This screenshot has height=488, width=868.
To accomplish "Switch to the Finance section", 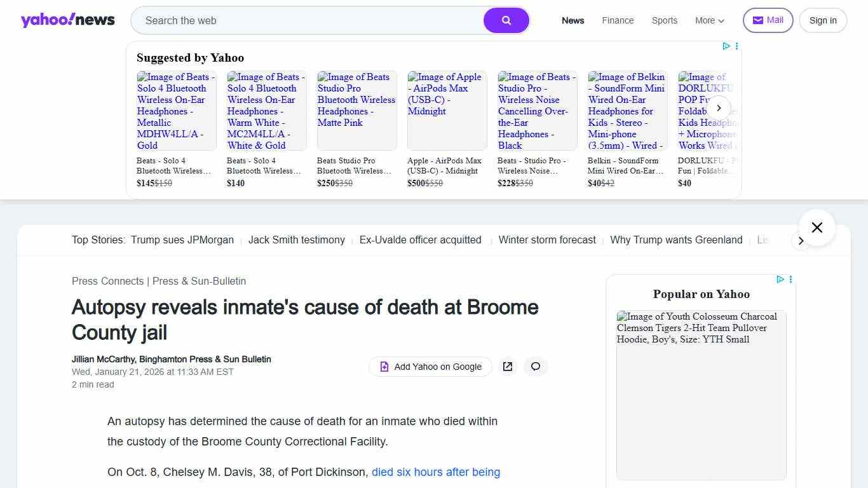I will click(617, 20).
